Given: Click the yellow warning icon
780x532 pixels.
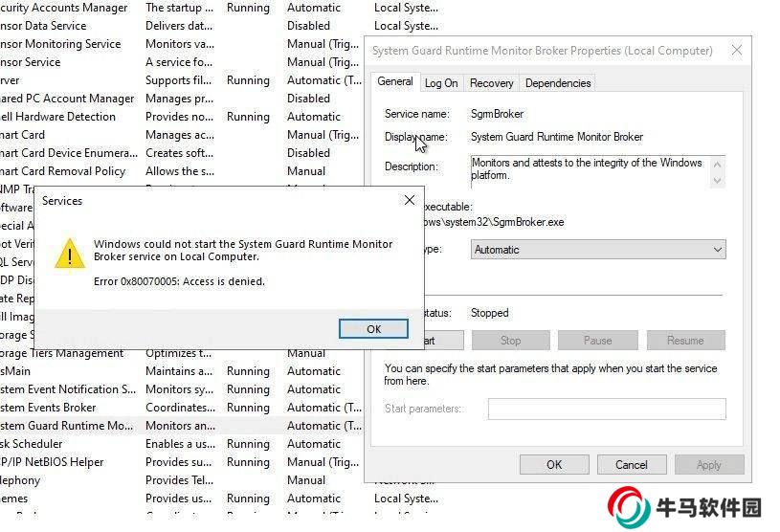Looking at the screenshot, I should pos(69,254).
